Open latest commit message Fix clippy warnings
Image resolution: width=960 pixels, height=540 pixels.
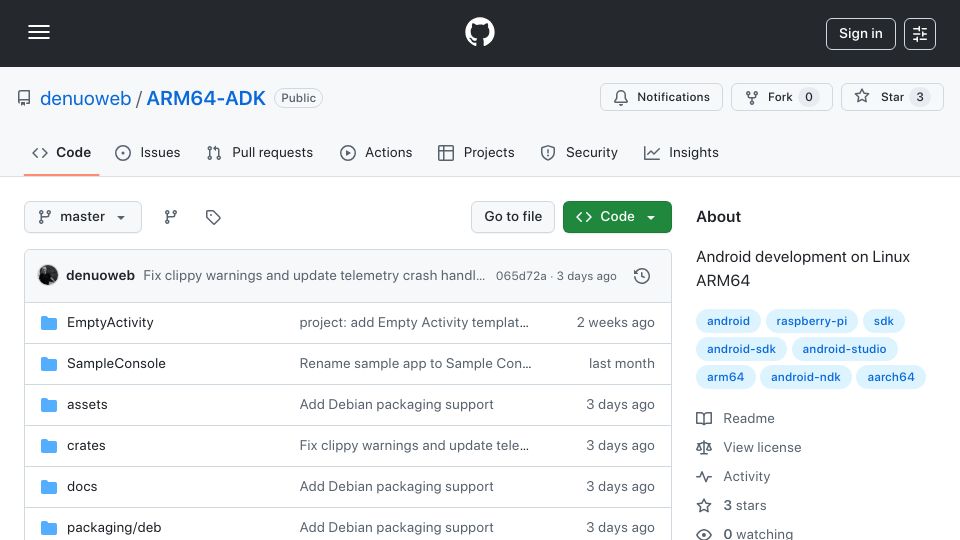pyautogui.click(x=314, y=276)
